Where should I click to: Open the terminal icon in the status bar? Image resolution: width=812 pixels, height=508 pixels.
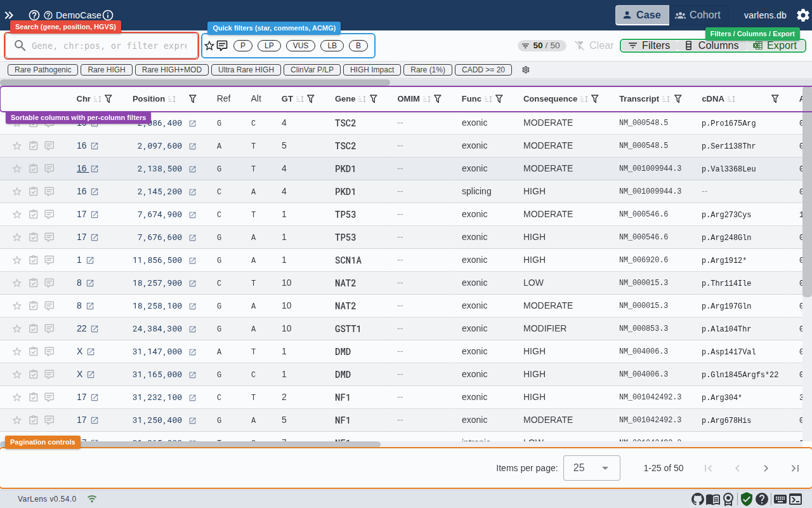(796, 499)
